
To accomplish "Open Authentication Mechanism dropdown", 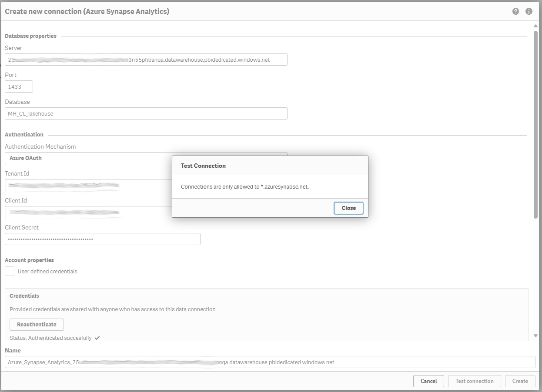I will coord(87,158).
